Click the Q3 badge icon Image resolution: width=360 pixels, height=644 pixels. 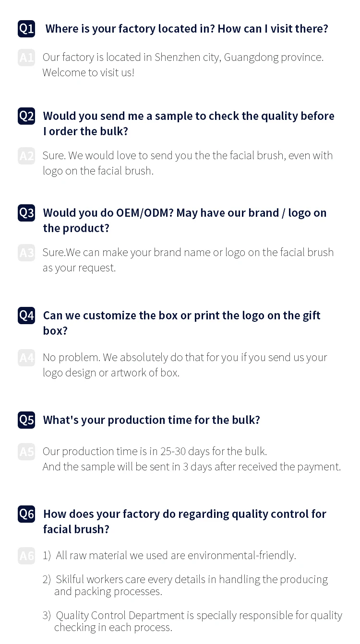click(x=26, y=213)
